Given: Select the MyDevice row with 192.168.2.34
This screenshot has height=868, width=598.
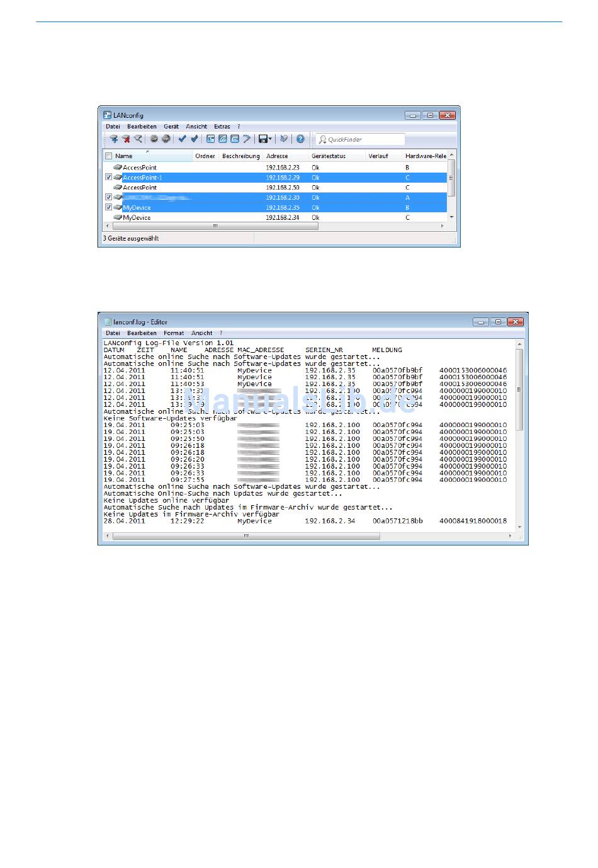Looking at the screenshot, I should click(x=275, y=218).
